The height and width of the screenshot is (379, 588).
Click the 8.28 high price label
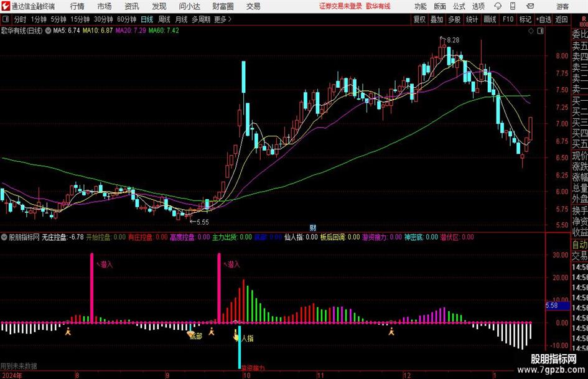click(x=453, y=40)
